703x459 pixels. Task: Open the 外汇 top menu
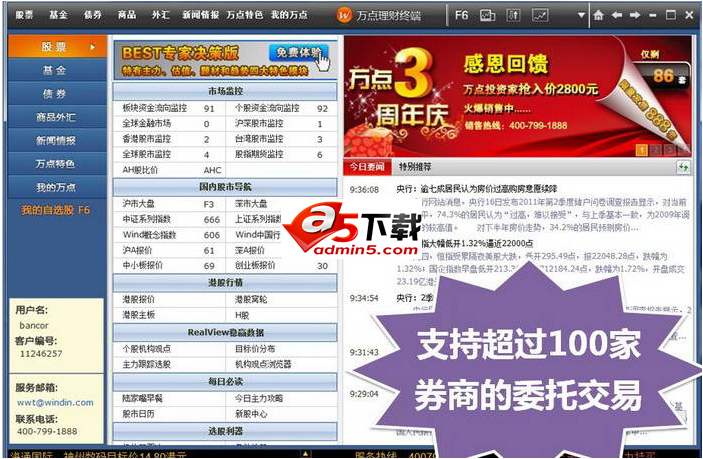coord(161,15)
